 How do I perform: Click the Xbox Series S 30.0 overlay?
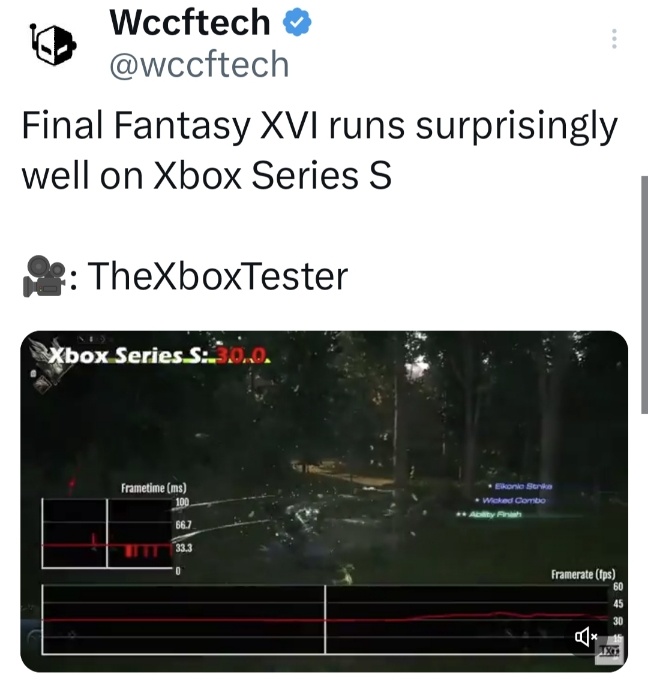click(159, 356)
